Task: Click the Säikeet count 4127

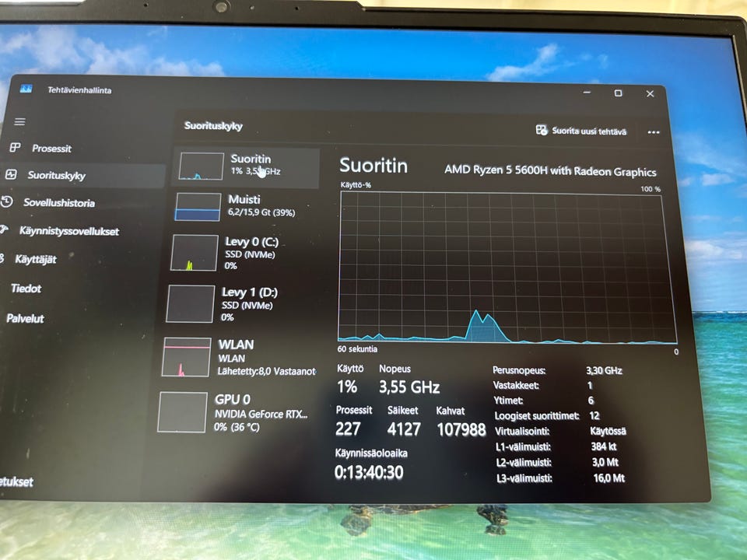Action: 404,429
